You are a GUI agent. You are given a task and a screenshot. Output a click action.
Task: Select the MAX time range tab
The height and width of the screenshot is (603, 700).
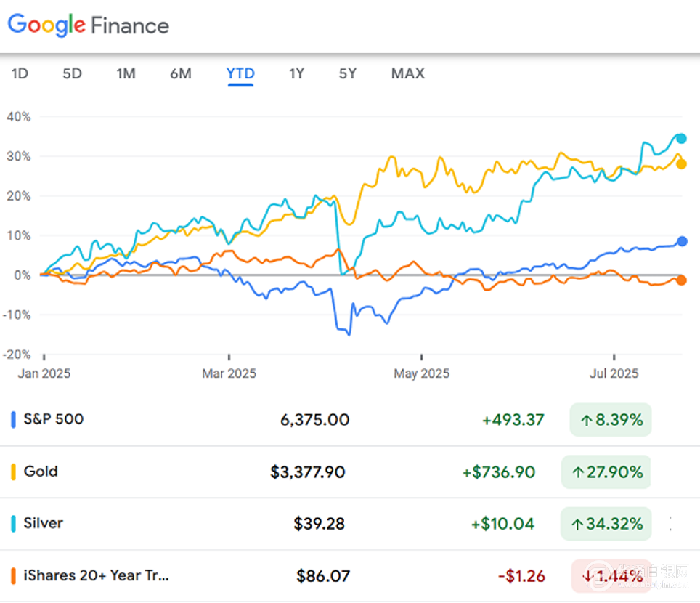click(x=408, y=73)
